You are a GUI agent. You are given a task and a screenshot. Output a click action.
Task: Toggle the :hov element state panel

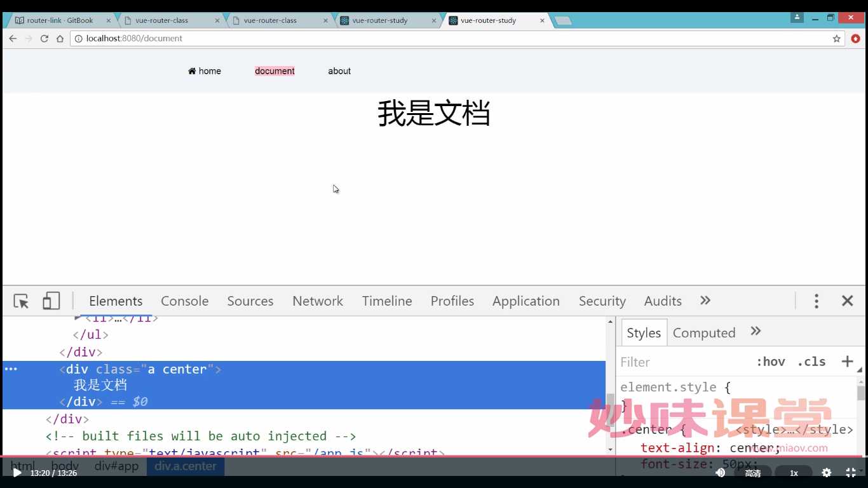tap(770, 362)
